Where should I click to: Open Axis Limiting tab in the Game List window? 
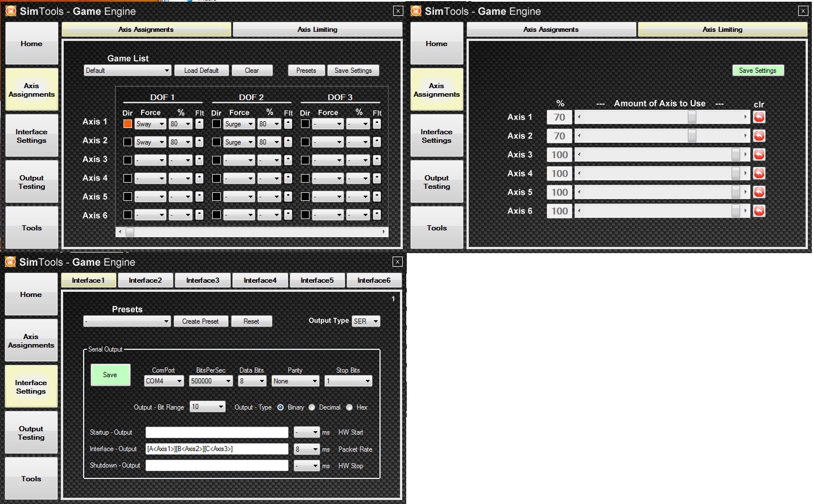[317, 30]
